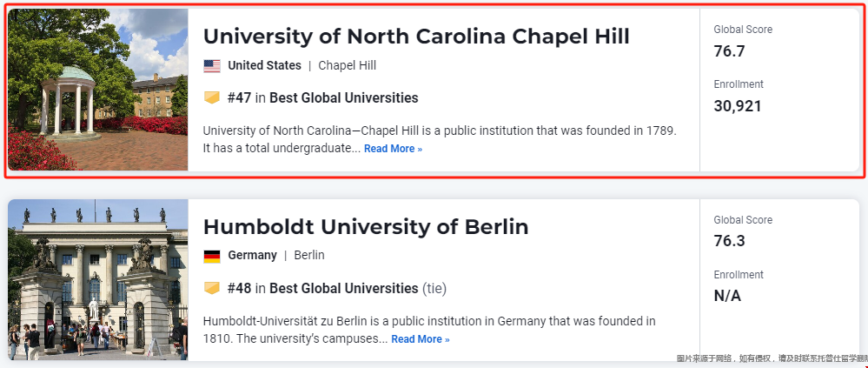Screen dimensions: 868x368
Task: Click the Berlin city text
Action: pos(309,256)
